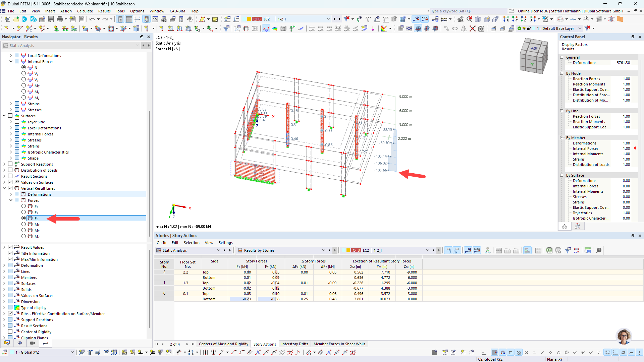Open the Global XYZ coordinate system dropdown
Image resolution: width=644 pixels, height=362 pixels.
coord(72,352)
